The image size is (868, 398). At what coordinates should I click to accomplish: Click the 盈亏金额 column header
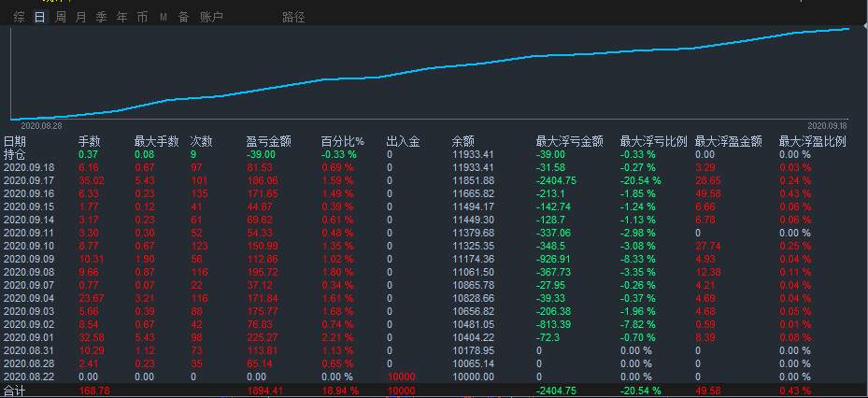pos(268,142)
